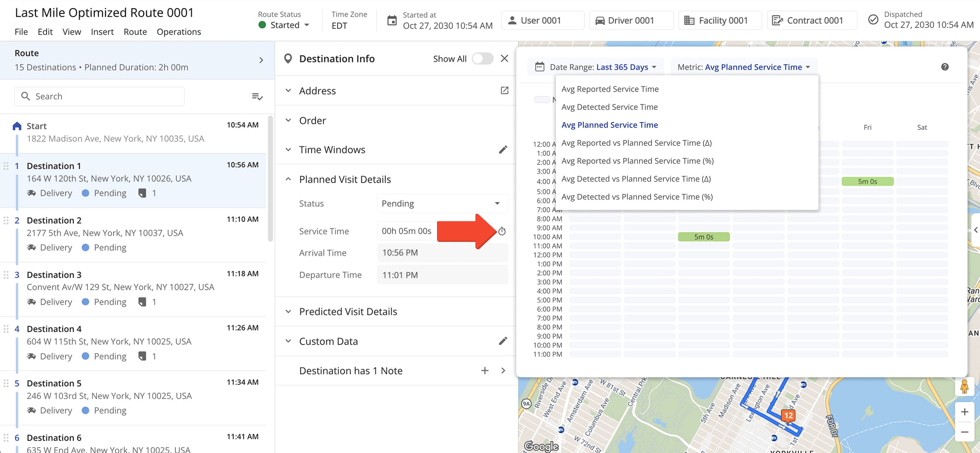Toggle the switch above the heatmap
The width and height of the screenshot is (980, 453).
coord(542,100)
